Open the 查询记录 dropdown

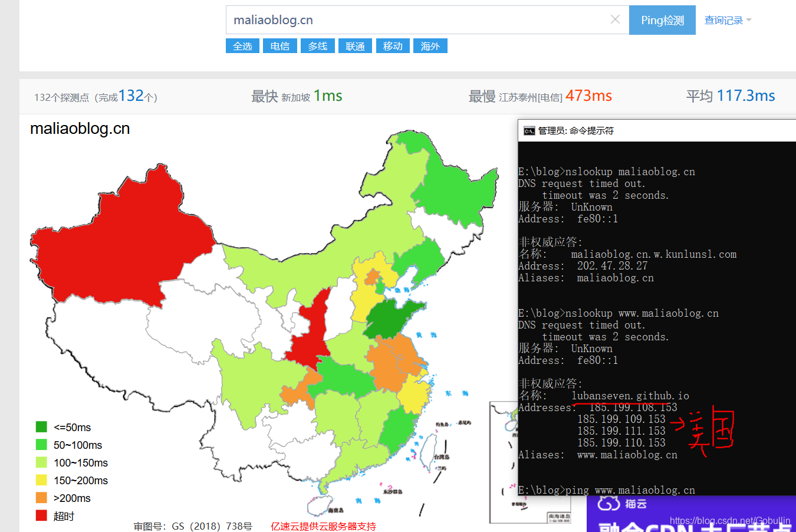click(728, 20)
